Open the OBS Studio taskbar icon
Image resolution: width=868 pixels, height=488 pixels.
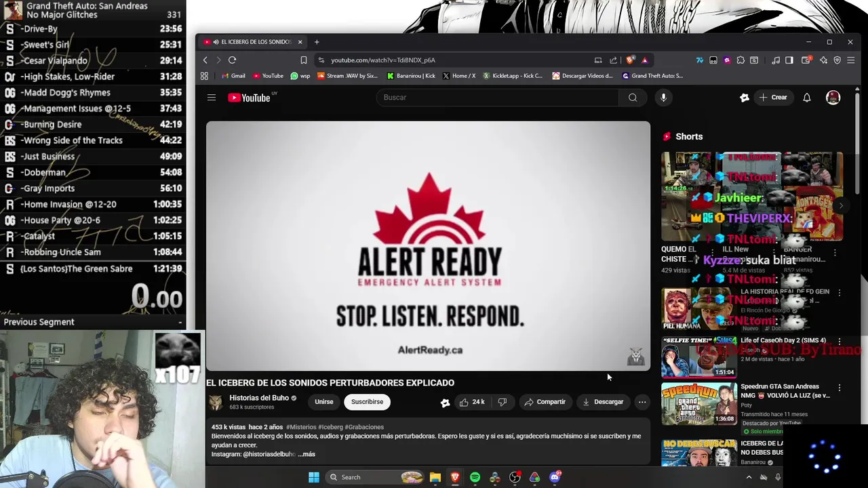tap(515, 477)
